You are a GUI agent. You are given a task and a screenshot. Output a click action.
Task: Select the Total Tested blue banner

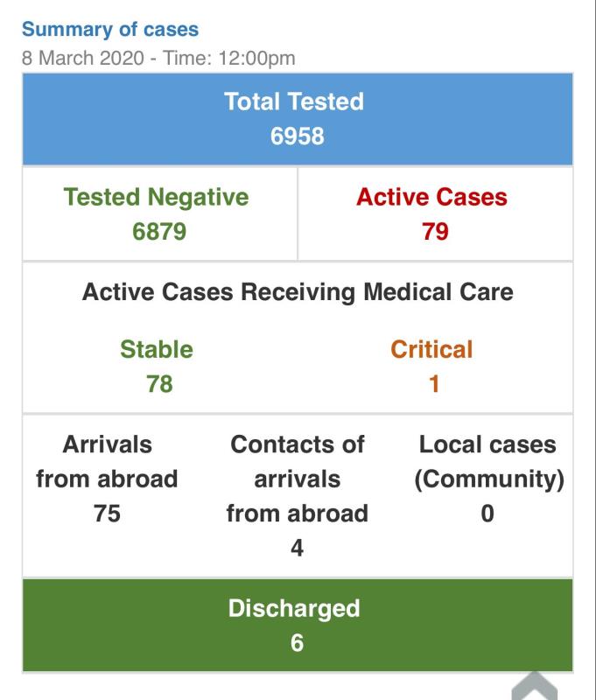(x=298, y=119)
